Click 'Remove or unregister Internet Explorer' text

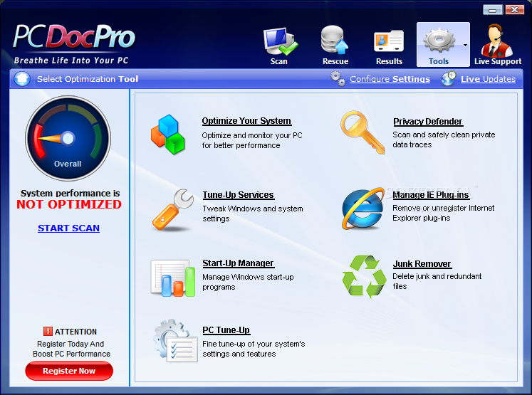pos(444,213)
